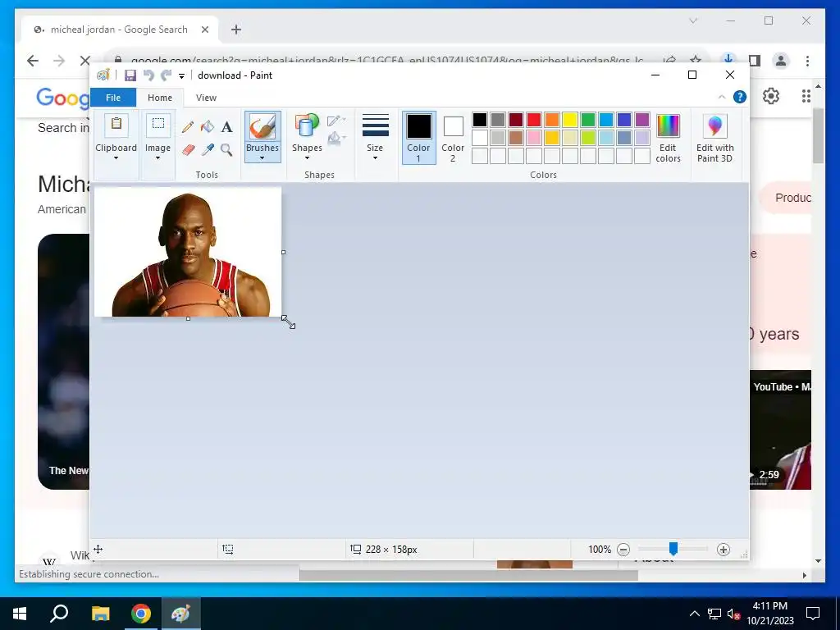Open Google apps grid icon

[x=806, y=97]
